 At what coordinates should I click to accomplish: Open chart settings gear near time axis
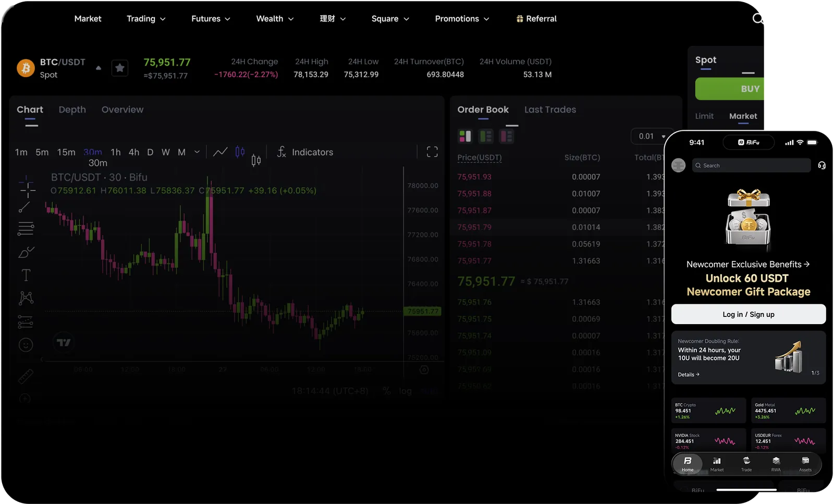click(424, 370)
